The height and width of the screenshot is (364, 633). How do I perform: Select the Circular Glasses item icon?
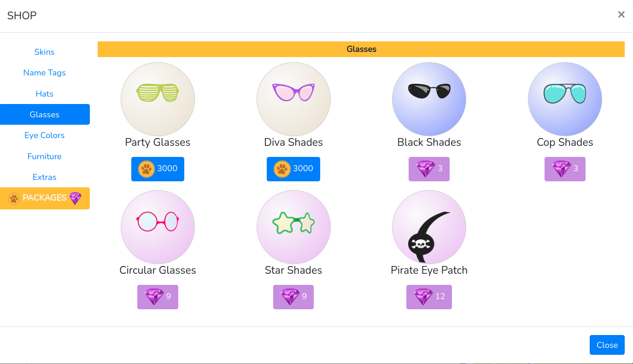158,227
